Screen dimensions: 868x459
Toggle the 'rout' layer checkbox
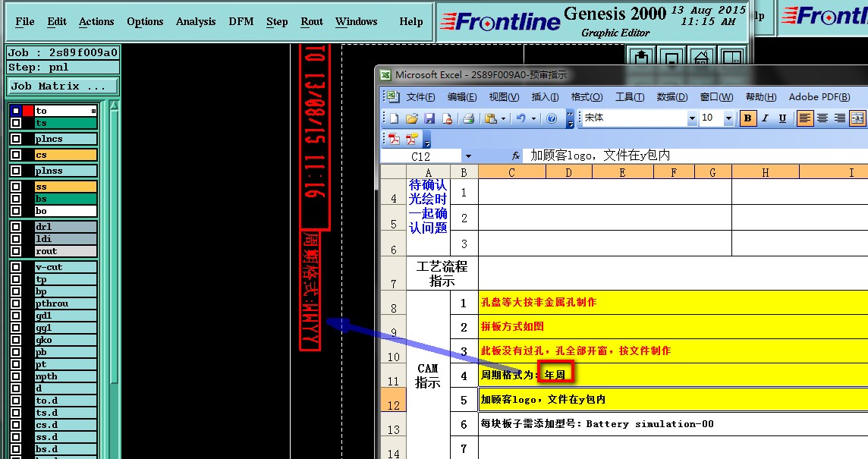(x=15, y=251)
